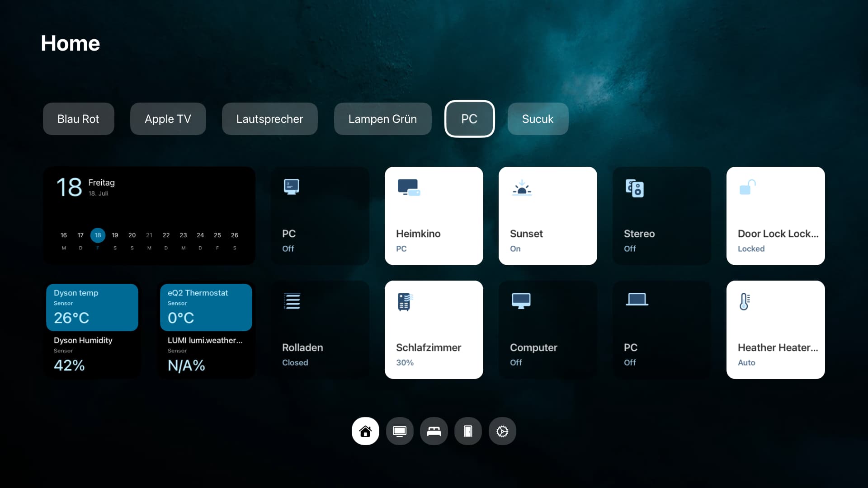
Task: Activate the Blau Rot scene
Action: point(78,119)
